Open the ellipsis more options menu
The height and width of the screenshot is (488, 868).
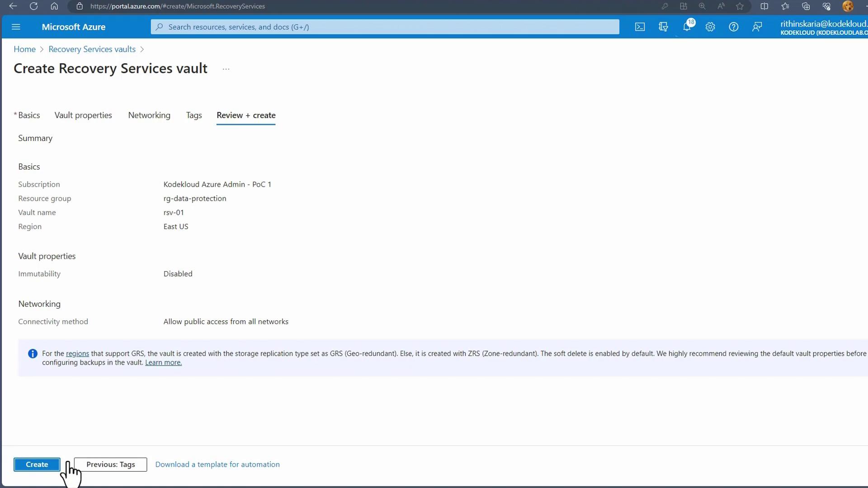point(226,69)
